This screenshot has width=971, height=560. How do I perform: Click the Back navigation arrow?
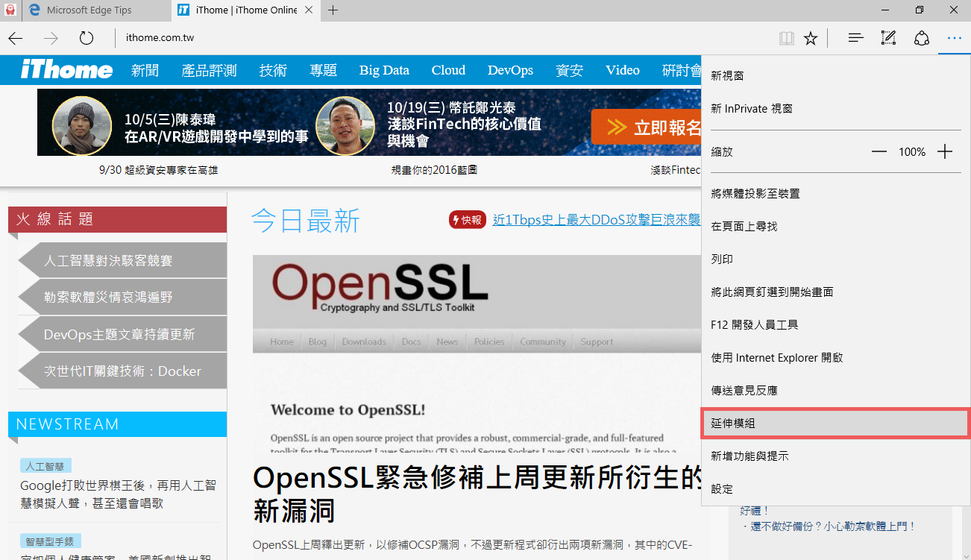coord(16,38)
